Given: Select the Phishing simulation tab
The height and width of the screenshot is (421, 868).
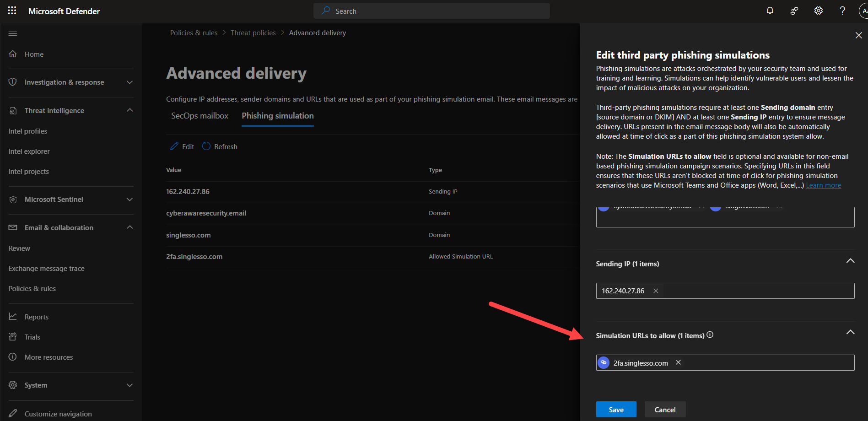Looking at the screenshot, I should 277,116.
